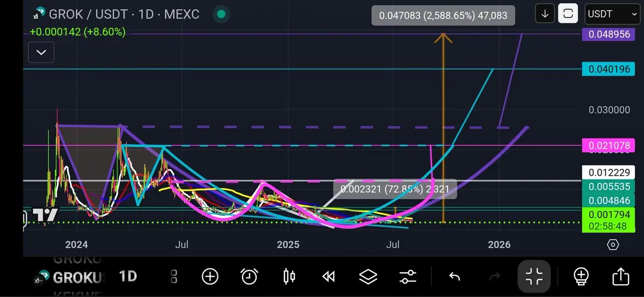Viewport: 644px width, 297px height.
Task: Open the layers object tree icon
Action: pos(368,277)
